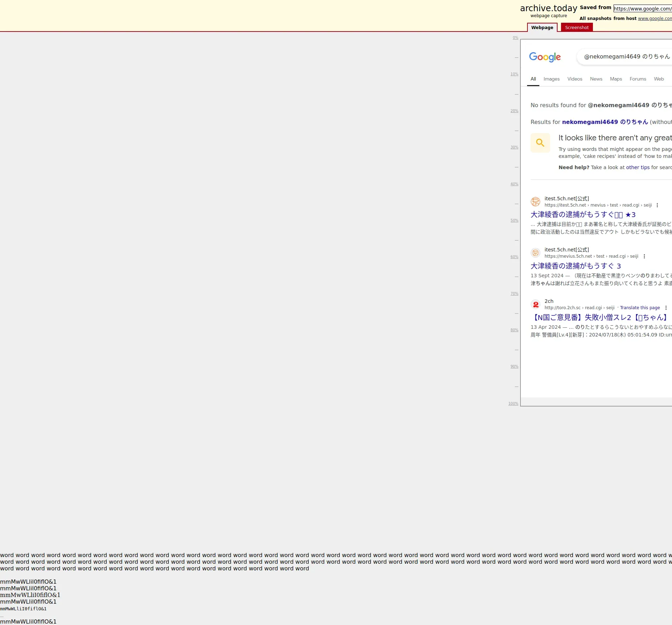Image resolution: width=672 pixels, height=625 pixels.
Task: Click 'Translate this page' link
Action: (639, 308)
